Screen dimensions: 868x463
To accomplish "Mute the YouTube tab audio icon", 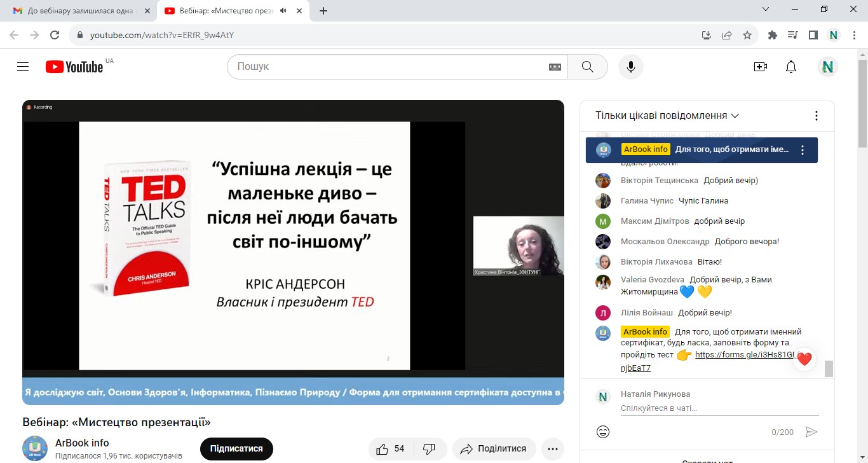I will 283,11.
